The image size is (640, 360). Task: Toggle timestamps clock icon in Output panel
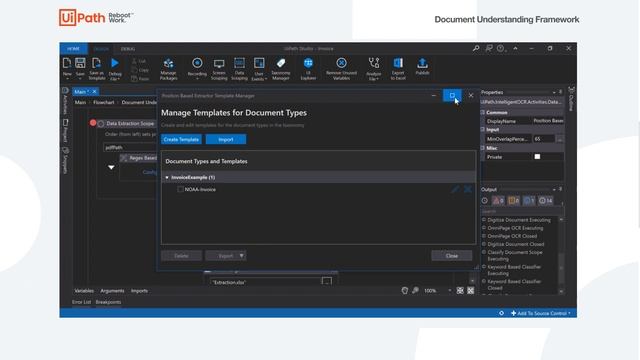pyautogui.click(x=484, y=200)
